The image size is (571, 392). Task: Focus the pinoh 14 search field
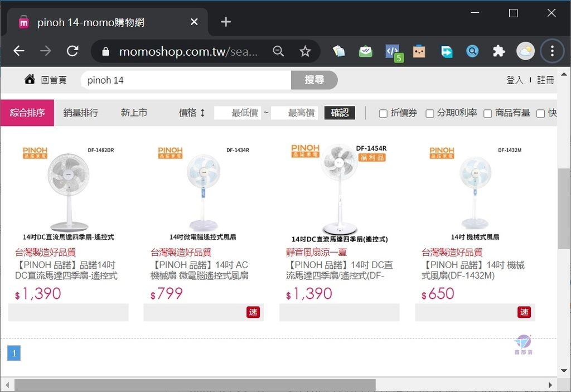point(186,80)
